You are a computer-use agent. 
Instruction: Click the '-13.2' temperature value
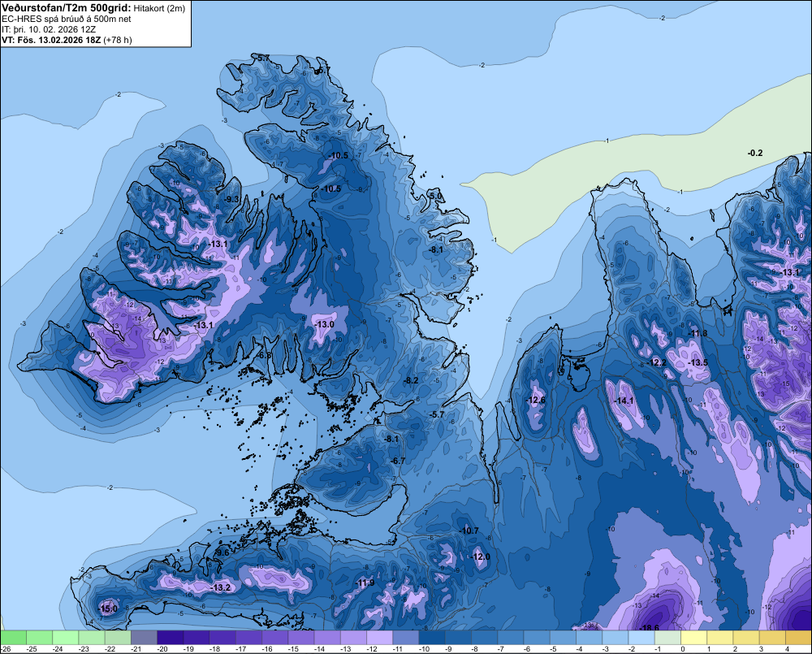pos(221,587)
